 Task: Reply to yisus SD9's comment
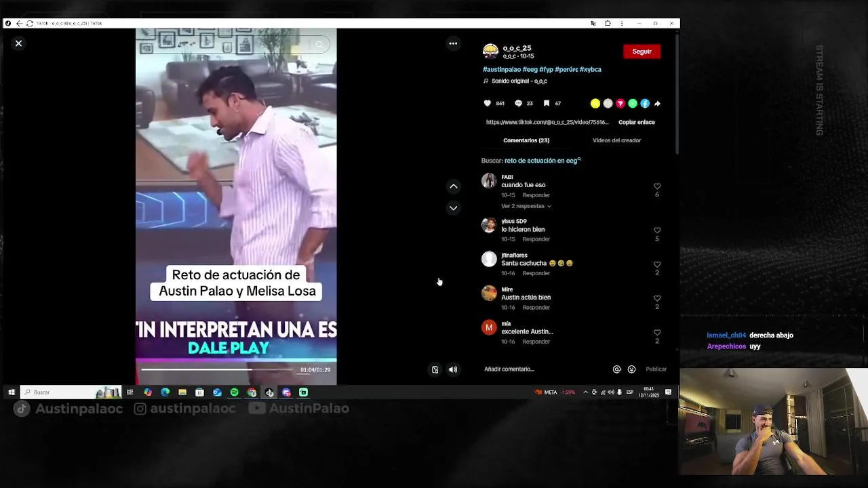tap(536, 239)
